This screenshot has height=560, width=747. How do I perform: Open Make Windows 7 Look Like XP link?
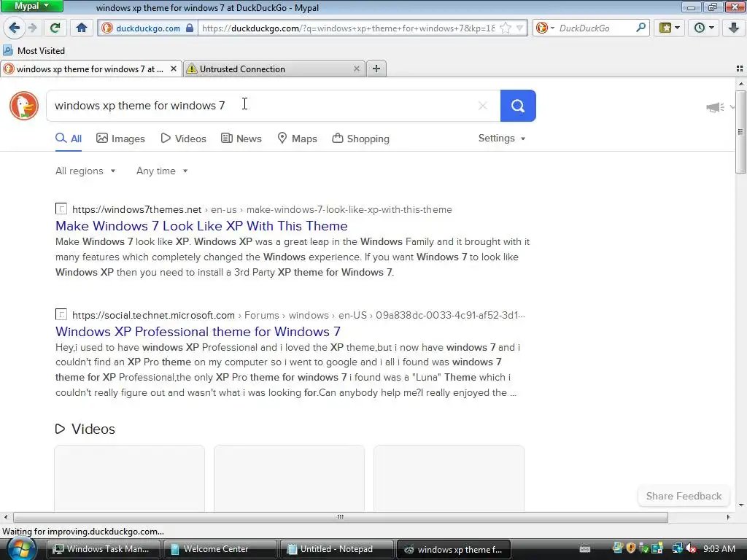click(201, 226)
